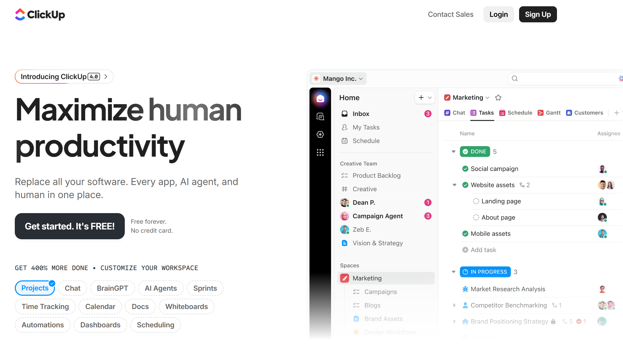Click the home icon in the dark sidebar
This screenshot has height=364, width=623.
320,99
